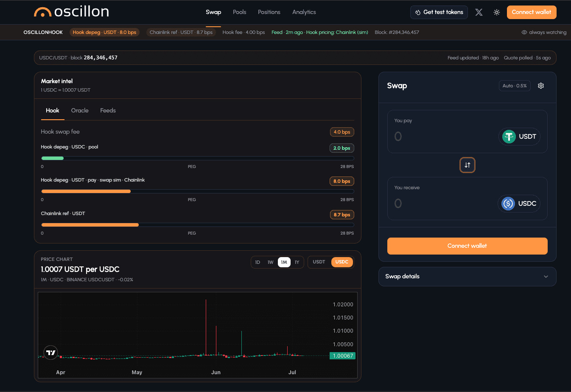This screenshot has height=392, width=571.
Task: Click the Hook depeg USDC pool progress bar
Action: (x=198, y=158)
